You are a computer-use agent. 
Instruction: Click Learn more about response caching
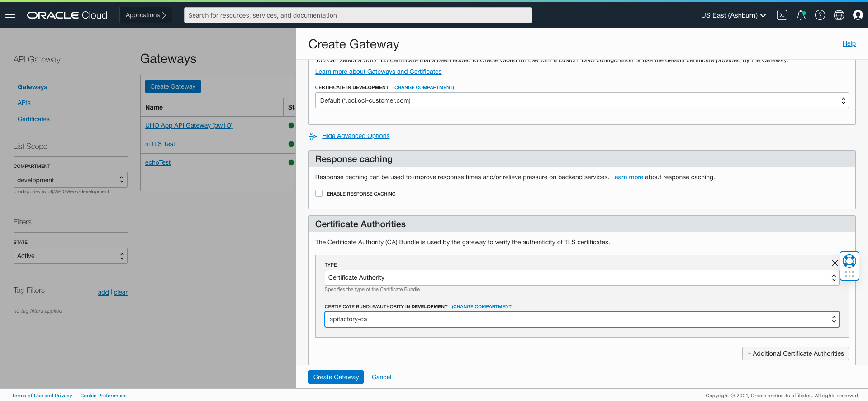coord(627,177)
